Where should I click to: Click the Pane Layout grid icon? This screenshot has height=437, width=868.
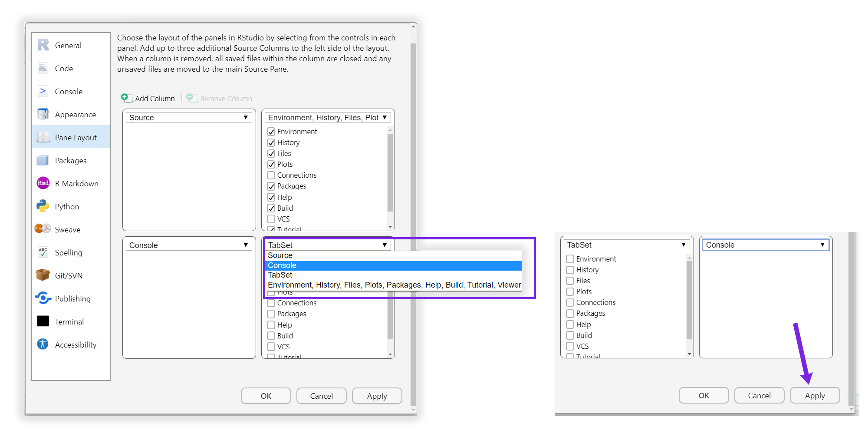tap(43, 137)
